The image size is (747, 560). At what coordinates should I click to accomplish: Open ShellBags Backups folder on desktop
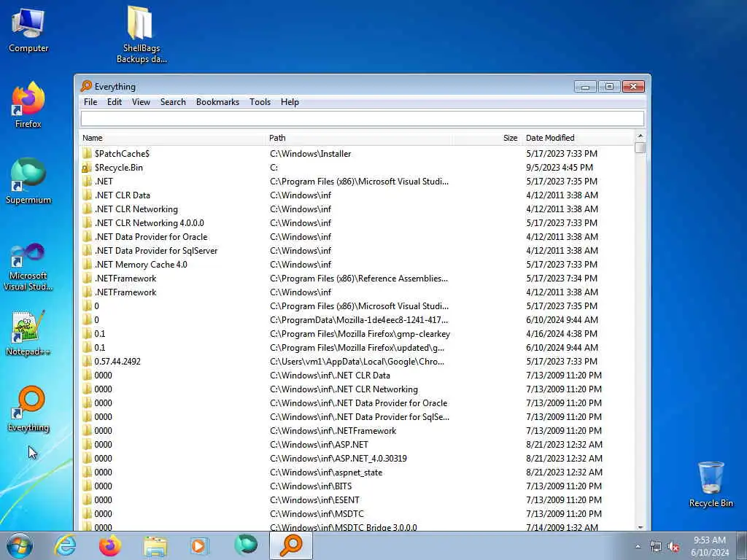(x=142, y=34)
